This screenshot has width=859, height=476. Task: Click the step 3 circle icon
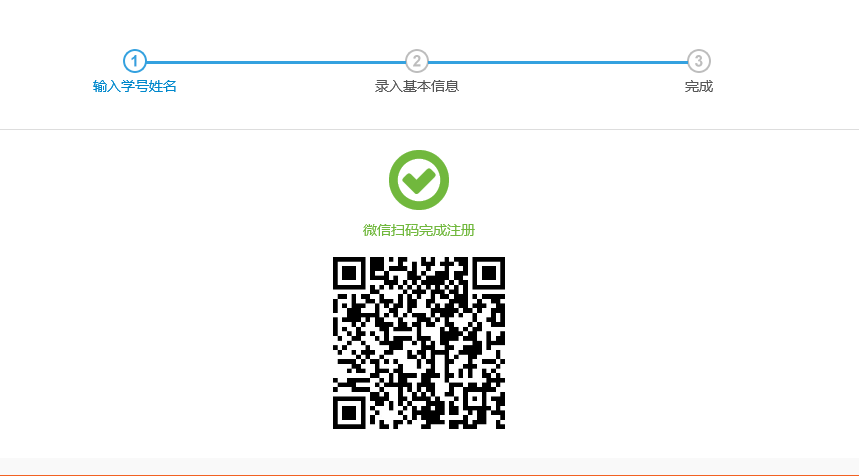tap(698, 61)
